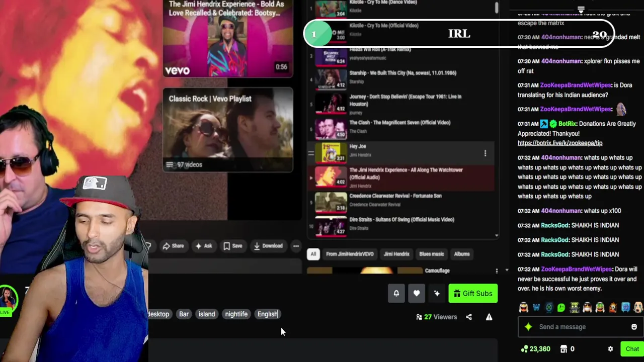Click the green sparkle icon in message box
Screen dimensions: 644x362
tap(528, 327)
